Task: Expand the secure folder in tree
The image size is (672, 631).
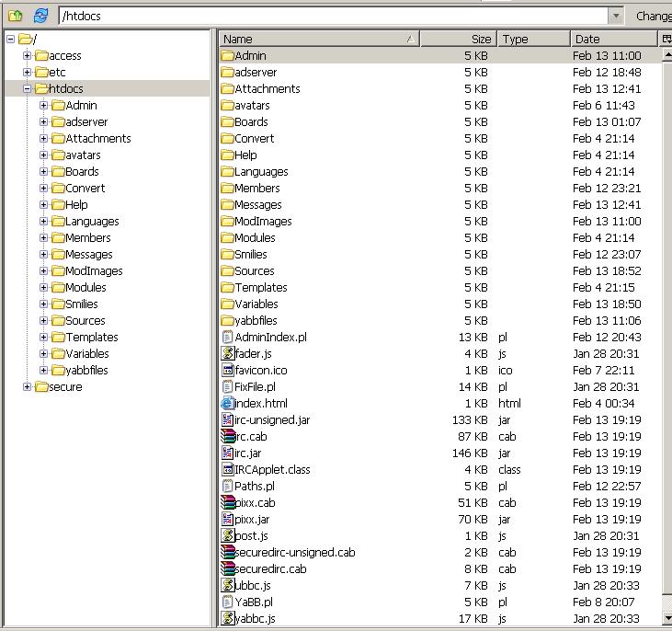Action: (27, 387)
